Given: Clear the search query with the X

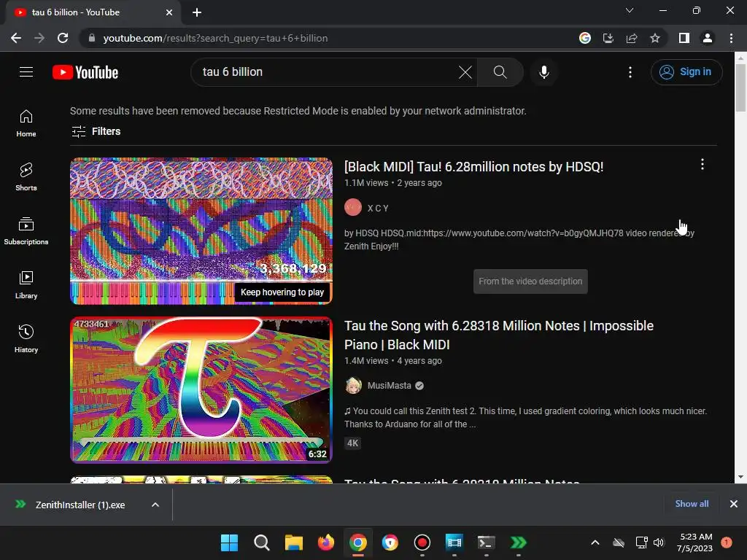Looking at the screenshot, I should pos(465,72).
